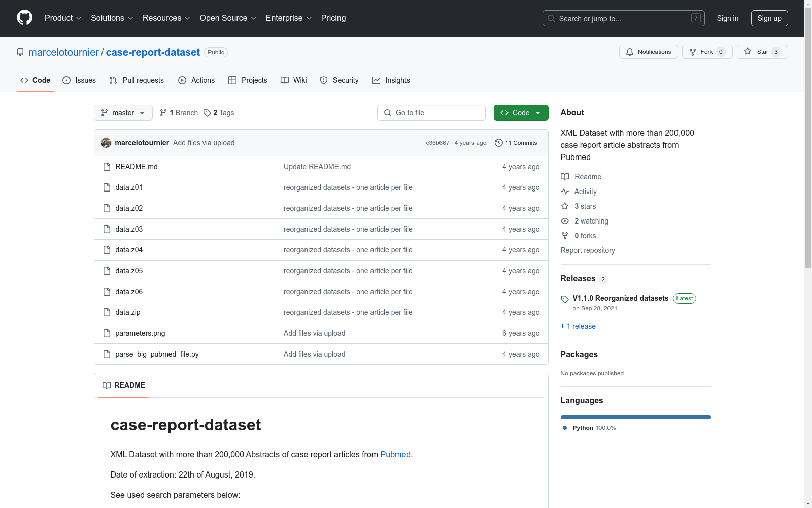The image size is (812, 508).
Task: Open the GitHub homepage logo
Action: (24, 18)
